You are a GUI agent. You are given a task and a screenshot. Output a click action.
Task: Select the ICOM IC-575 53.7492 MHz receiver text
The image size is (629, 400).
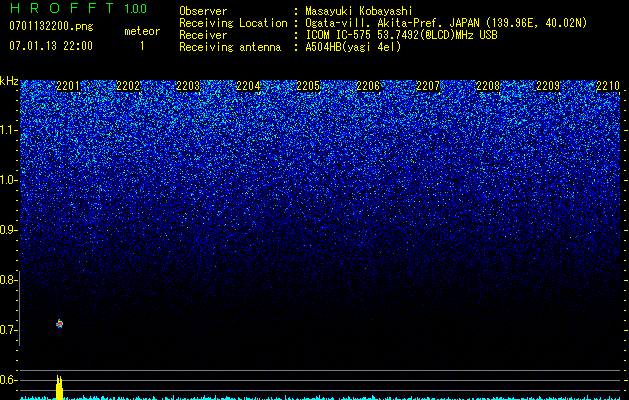point(401,35)
